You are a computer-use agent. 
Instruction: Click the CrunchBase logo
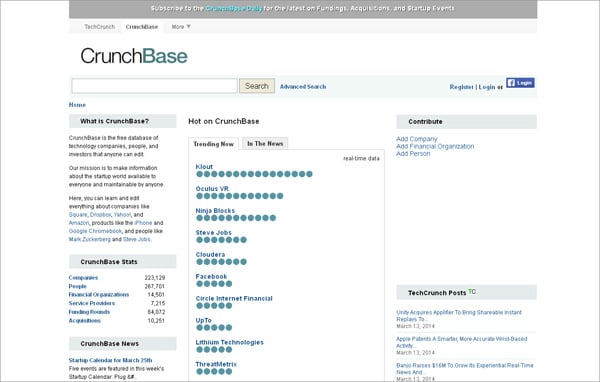(134, 56)
